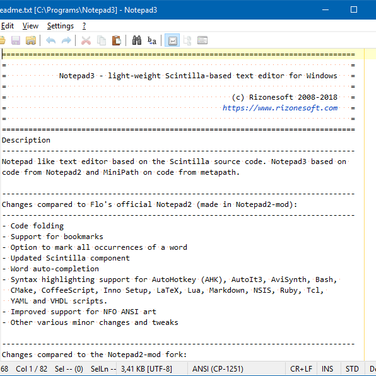Follow the https://www.rizonesoft.com link
This screenshot has height=376, width=376.
[280, 108]
